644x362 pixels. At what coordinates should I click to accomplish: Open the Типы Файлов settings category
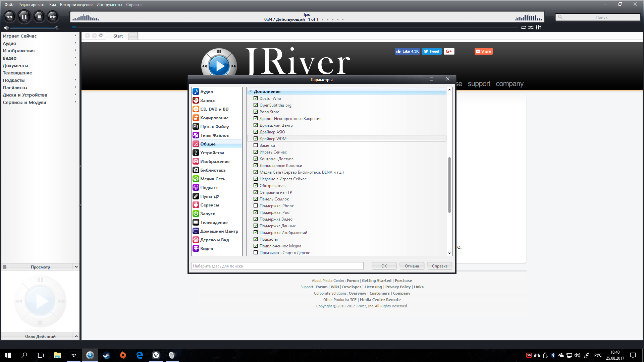[x=217, y=135]
